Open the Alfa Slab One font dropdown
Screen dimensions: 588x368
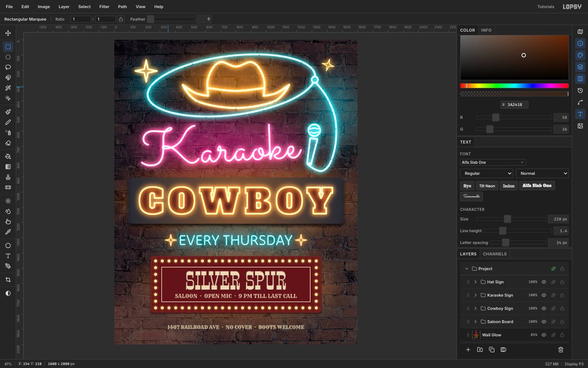(x=493, y=162)
